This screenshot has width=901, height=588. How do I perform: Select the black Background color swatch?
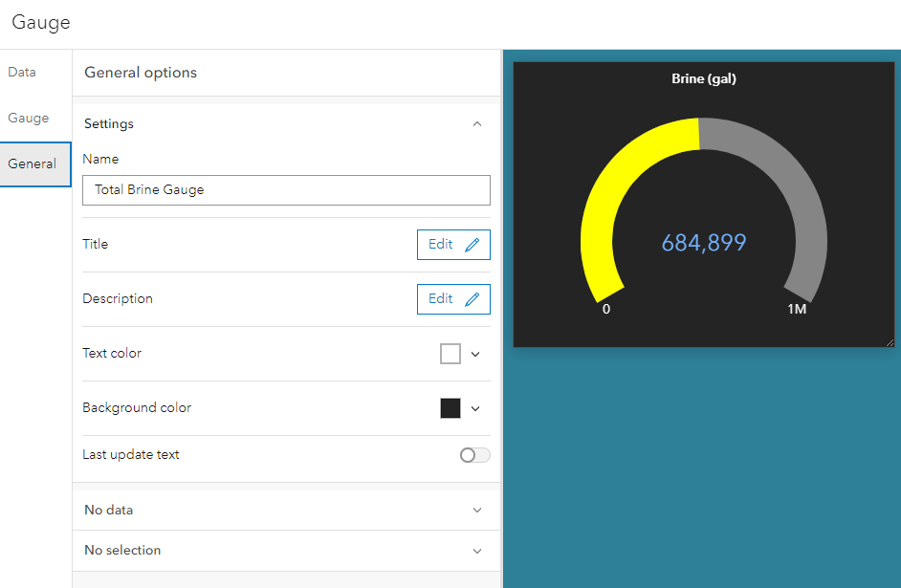(450, 408)
